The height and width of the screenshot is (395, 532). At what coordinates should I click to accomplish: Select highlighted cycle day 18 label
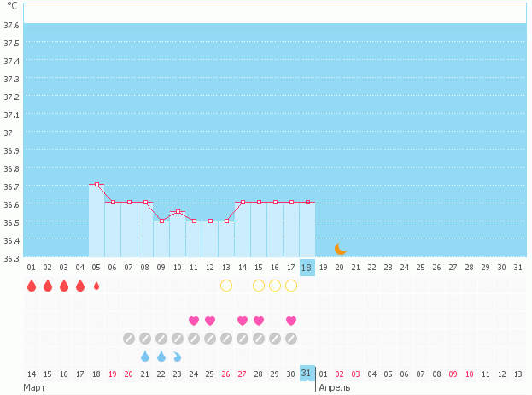click(x=307, y=267)
